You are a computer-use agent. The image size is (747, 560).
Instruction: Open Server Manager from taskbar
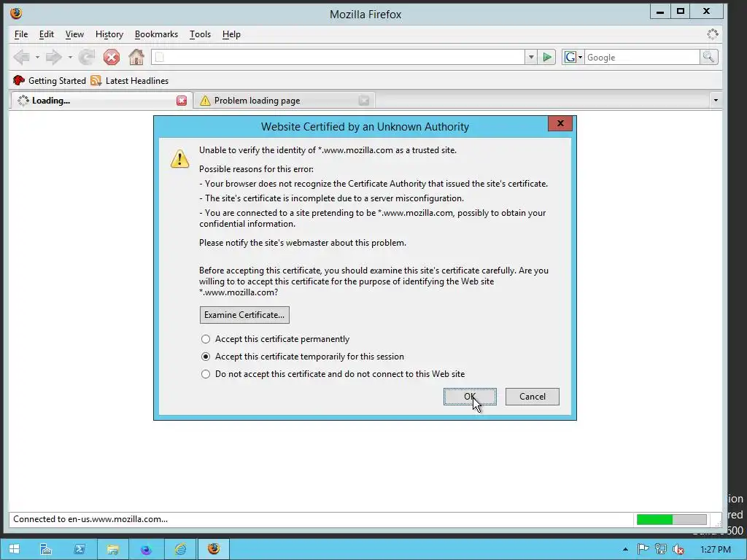pyautogui.click(x=46, y=549)
